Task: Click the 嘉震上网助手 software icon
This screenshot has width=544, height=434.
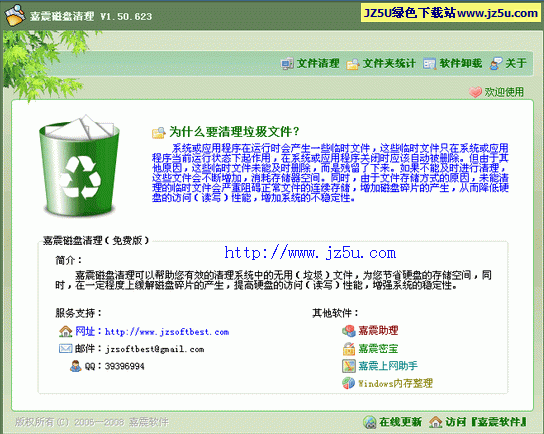Action: 349,366
